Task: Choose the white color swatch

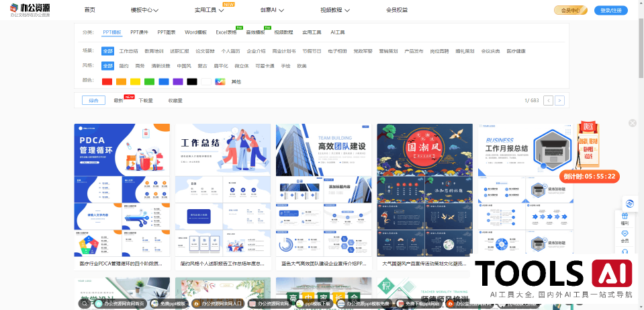Action: pyautogui.click(x=205, y=81)
